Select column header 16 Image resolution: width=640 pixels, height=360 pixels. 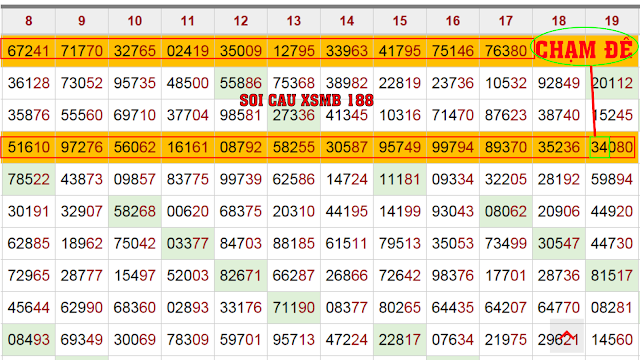(x=453, y=21)
